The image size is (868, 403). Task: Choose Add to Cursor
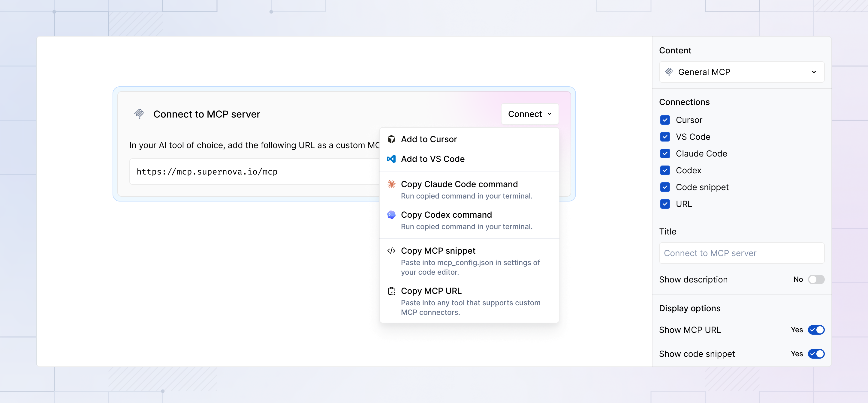point(469,139)
